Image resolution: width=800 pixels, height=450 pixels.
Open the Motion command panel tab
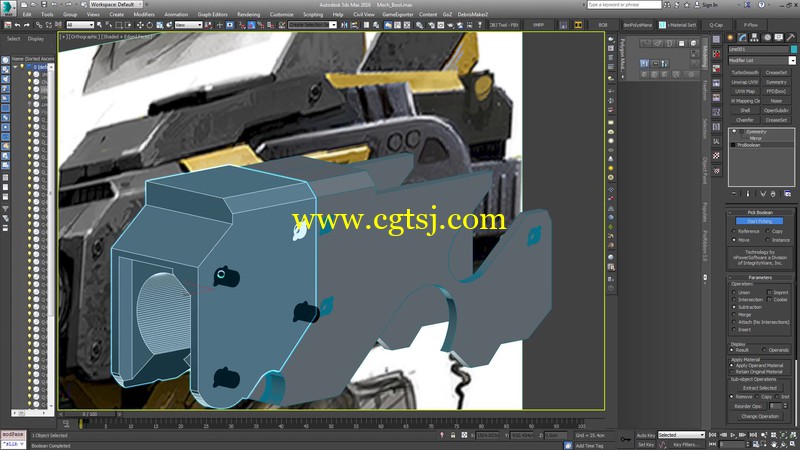point(767,37)
